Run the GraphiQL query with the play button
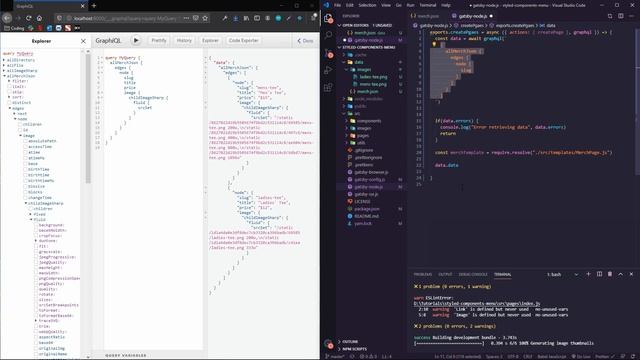 point(136,40)
